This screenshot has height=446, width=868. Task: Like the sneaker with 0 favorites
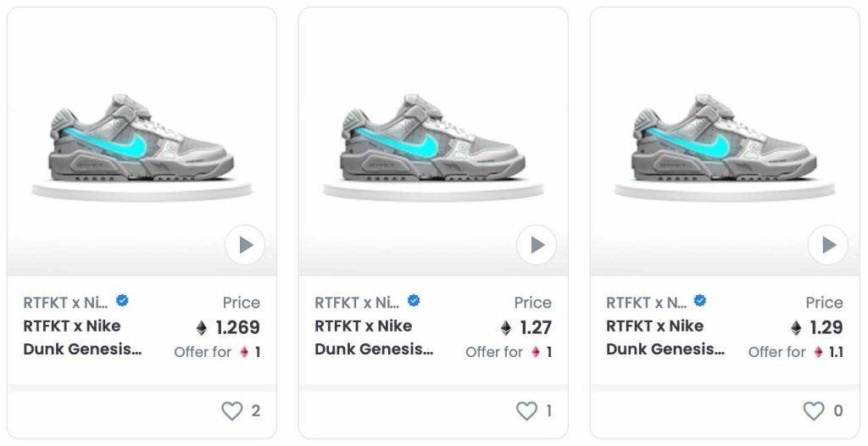click(x=814, y=411)
